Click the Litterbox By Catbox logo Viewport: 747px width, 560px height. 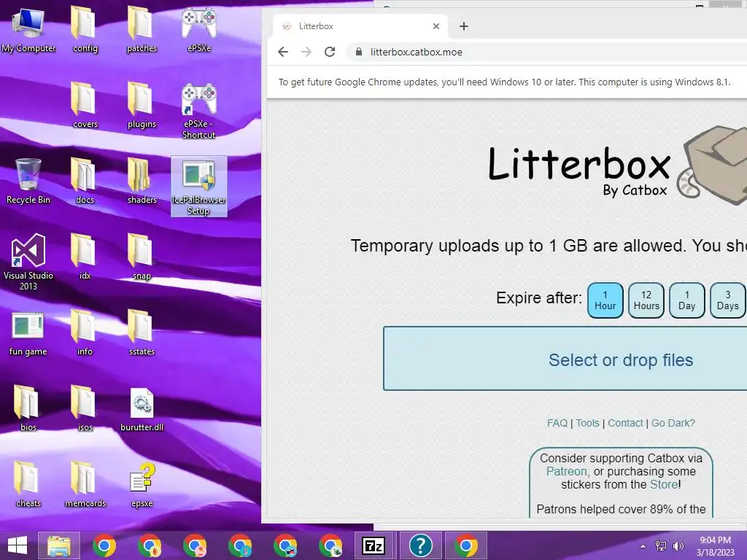coord(617,167)
